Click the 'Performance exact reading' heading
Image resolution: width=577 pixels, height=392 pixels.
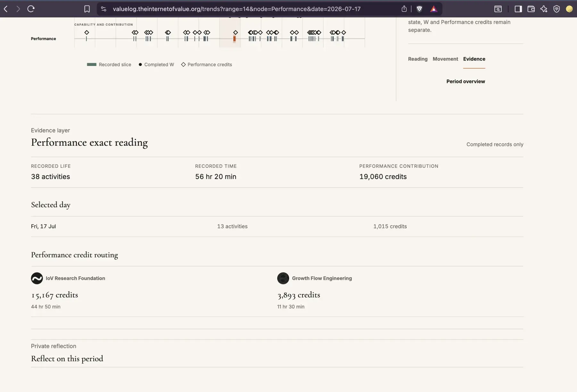[89, 142]
